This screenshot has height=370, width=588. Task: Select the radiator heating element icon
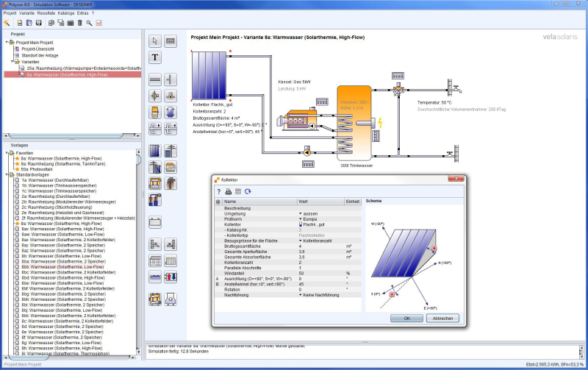point(171,260)
